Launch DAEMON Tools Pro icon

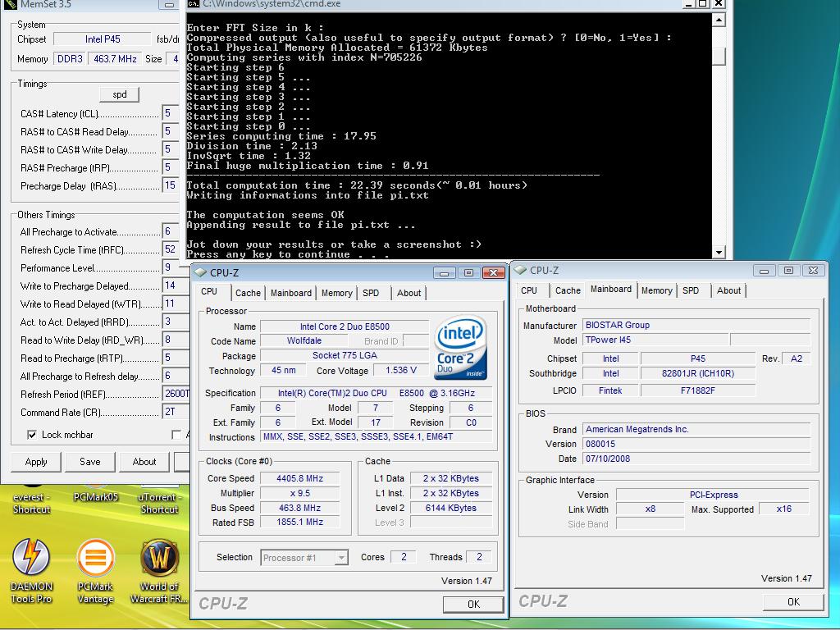31,571
